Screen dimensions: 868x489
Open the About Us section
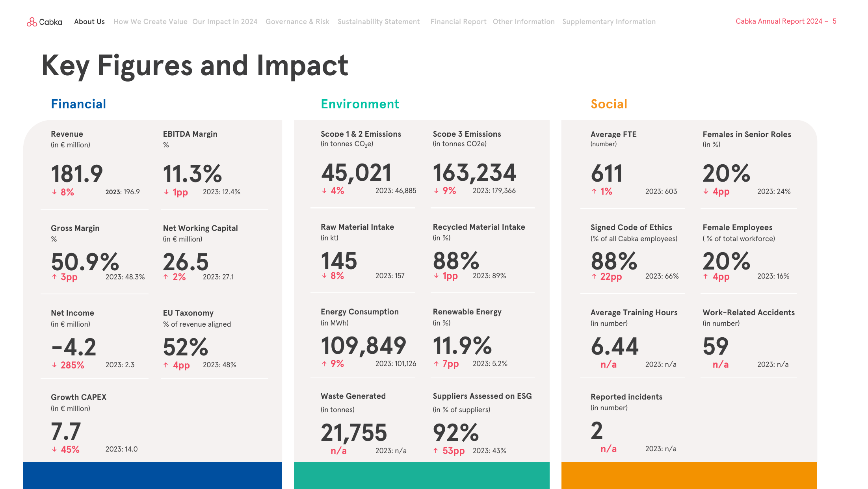89,22
